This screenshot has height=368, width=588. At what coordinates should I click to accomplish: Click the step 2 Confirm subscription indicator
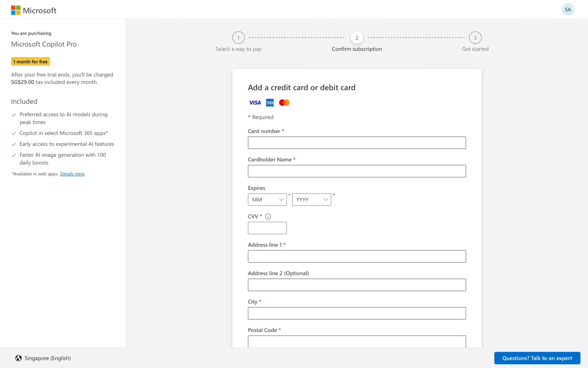point(356,38)
